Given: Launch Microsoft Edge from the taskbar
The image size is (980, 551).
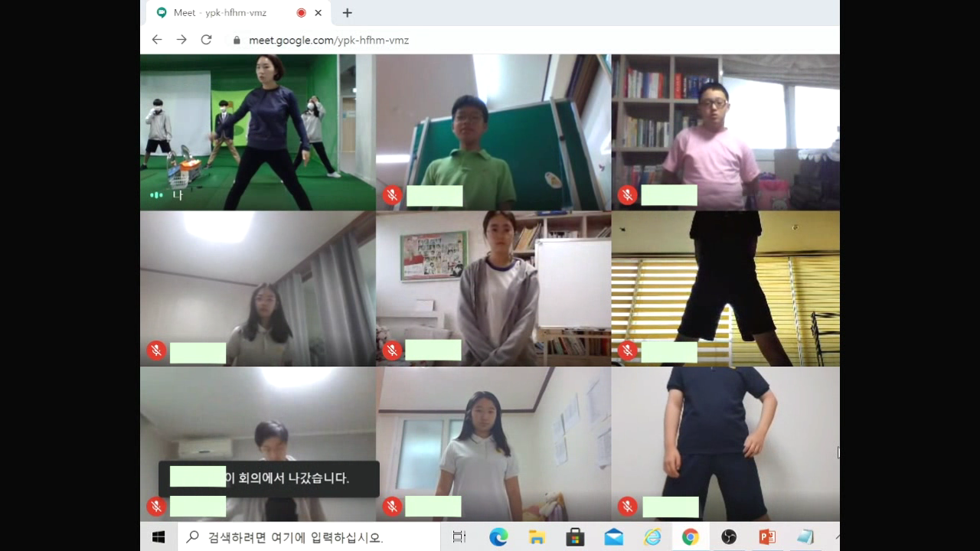Looking at the screenshot, I should coord(498,537).
